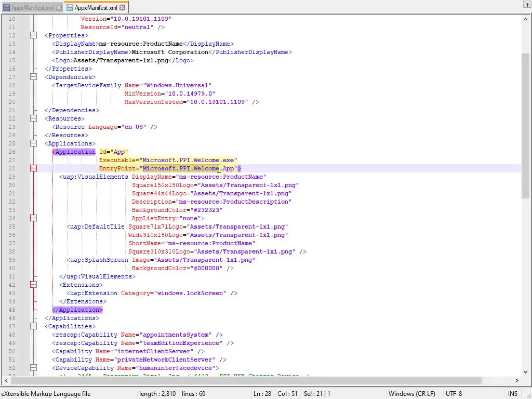This screenshot has width=532, height=399.
Task: Click the 'internetClientServer' capability name
Action: point(154,351)
